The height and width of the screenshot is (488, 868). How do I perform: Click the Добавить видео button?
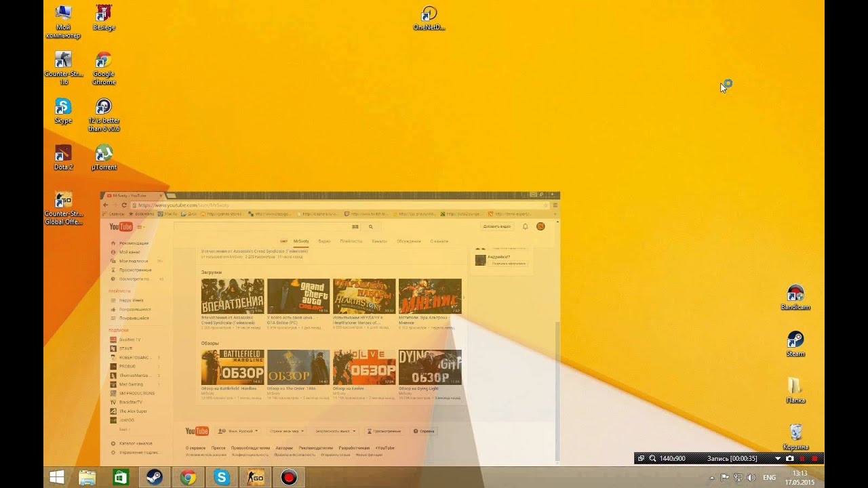497,226
